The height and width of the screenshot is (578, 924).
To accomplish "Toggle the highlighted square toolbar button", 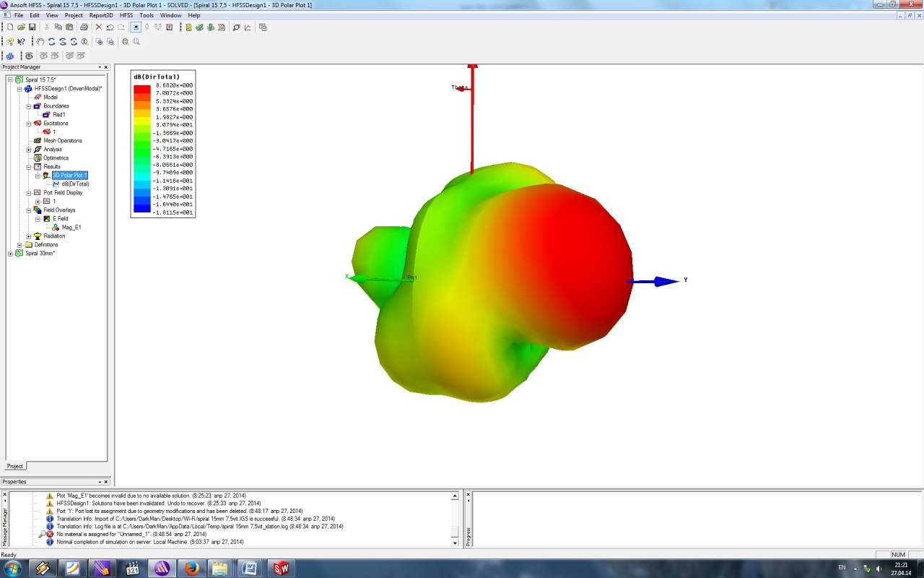I will pyautogui.click(x=136, y=27).
